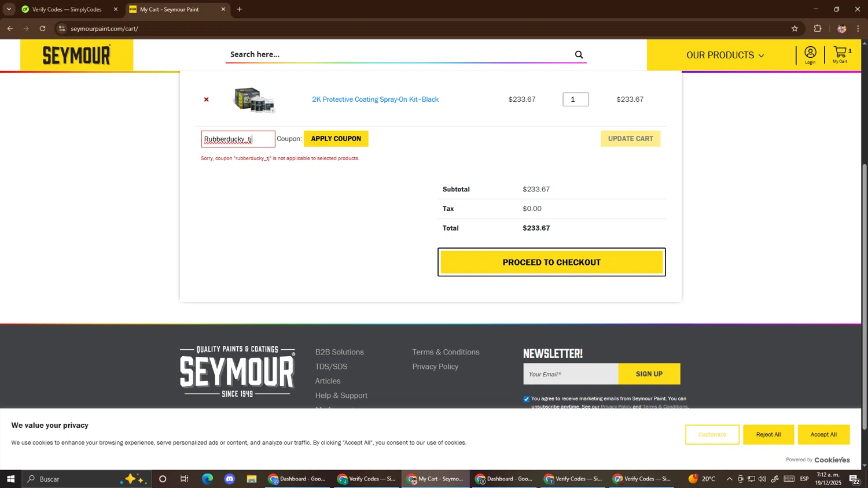Open the Chrome profile avatar

pyautogui.click(x=841, y=28)
